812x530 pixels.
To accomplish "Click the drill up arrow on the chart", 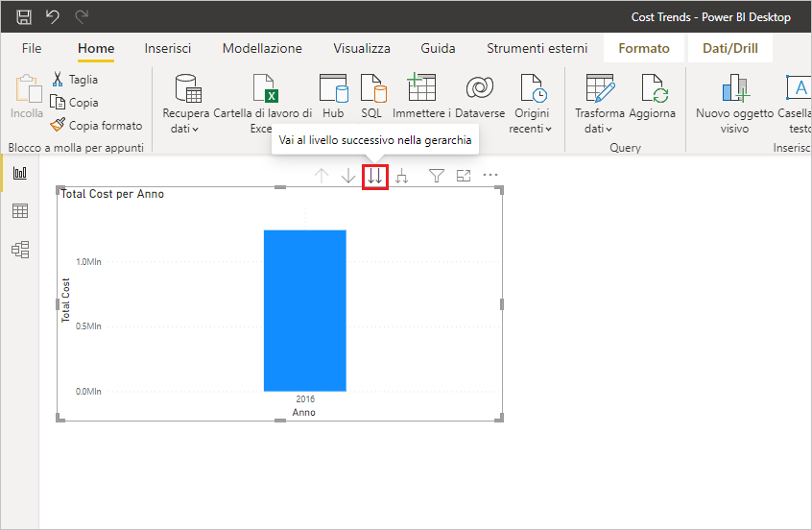I will coord(322,176).
